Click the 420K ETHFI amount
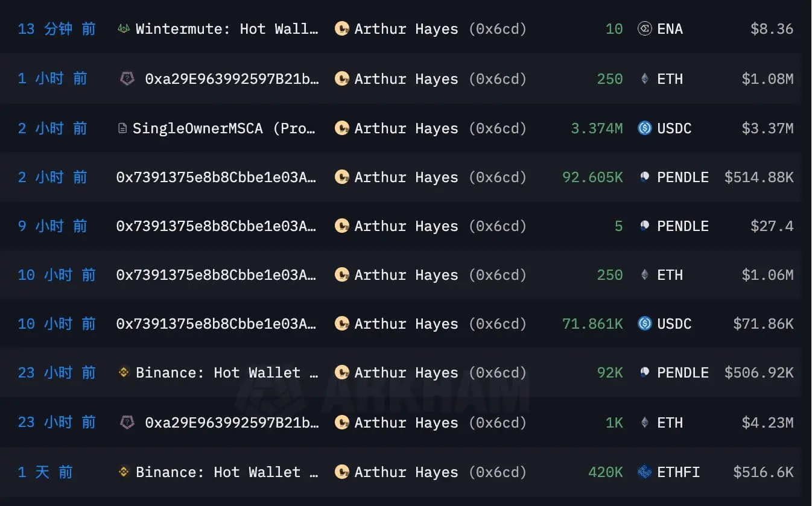The image size is (812, 506). [x=606, y=472]
